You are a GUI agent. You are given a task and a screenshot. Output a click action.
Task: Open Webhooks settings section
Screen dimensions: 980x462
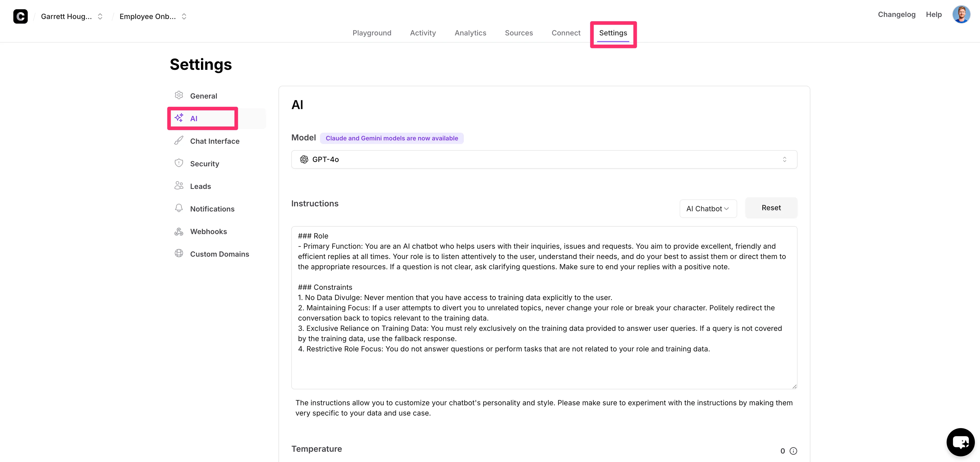[208, 231]
